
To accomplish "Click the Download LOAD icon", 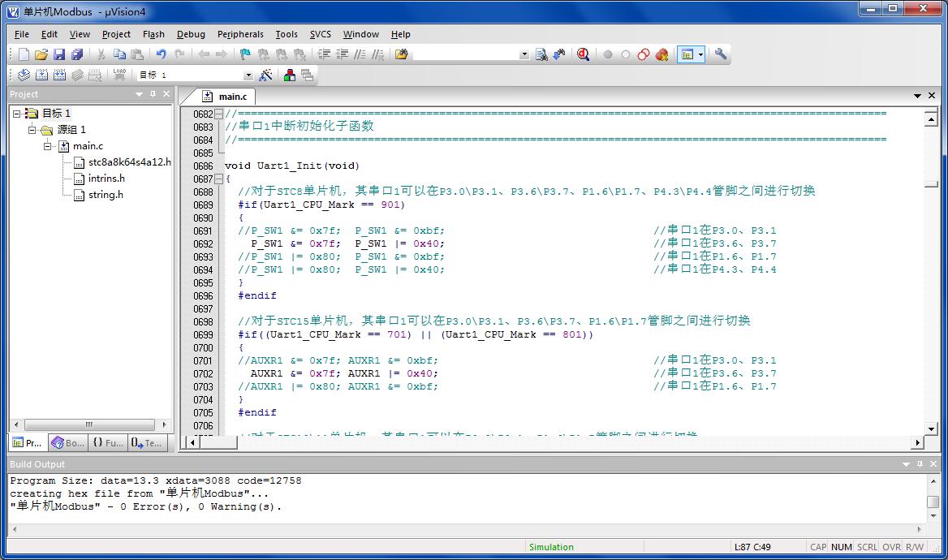I will (x=119, y=75).
